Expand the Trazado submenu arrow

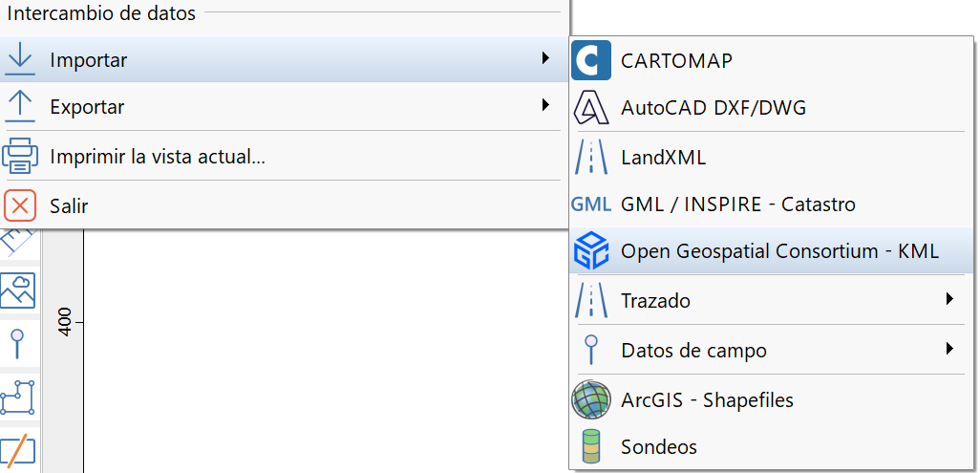[x=950, y=298]
